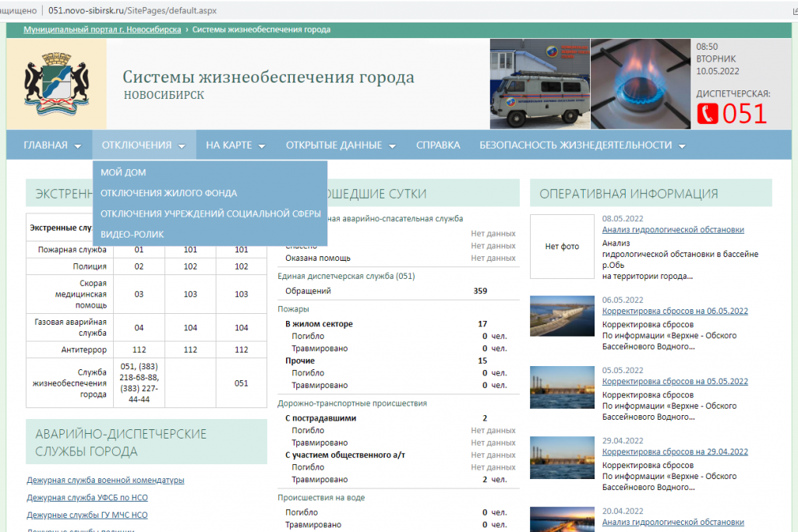Click the Происшествия на воде heading
Screen dimensions: 798x532
pos(321,498)
